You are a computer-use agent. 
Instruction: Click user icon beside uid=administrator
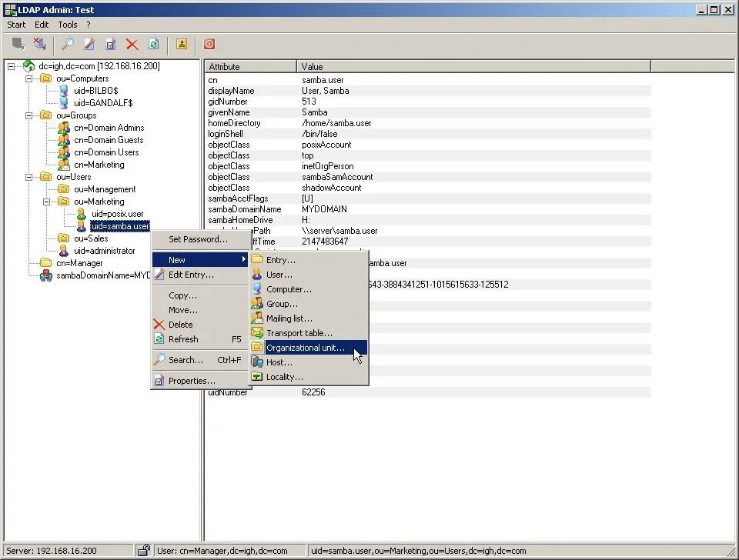64,251
